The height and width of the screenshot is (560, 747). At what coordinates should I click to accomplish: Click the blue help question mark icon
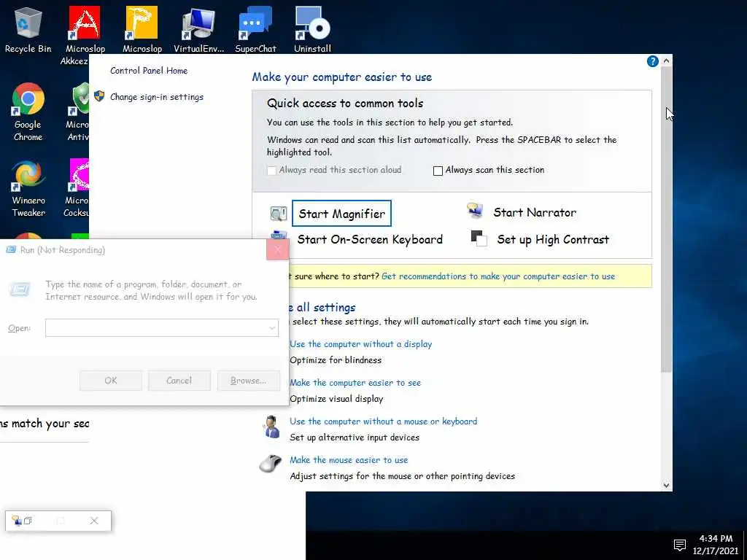[x=652, y=61]
